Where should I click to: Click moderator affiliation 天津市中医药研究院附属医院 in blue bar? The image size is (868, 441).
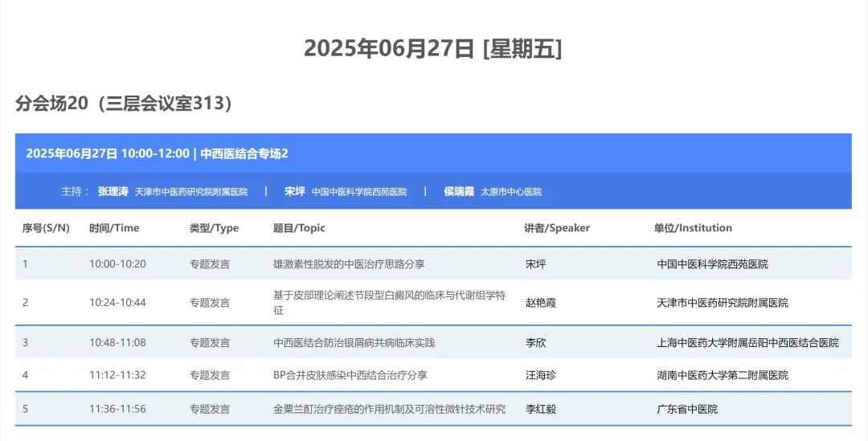[191, 192]
